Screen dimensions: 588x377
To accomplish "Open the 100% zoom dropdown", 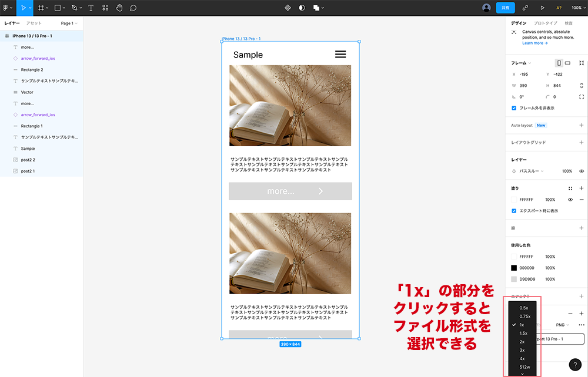I will click(x=579, y=8).
